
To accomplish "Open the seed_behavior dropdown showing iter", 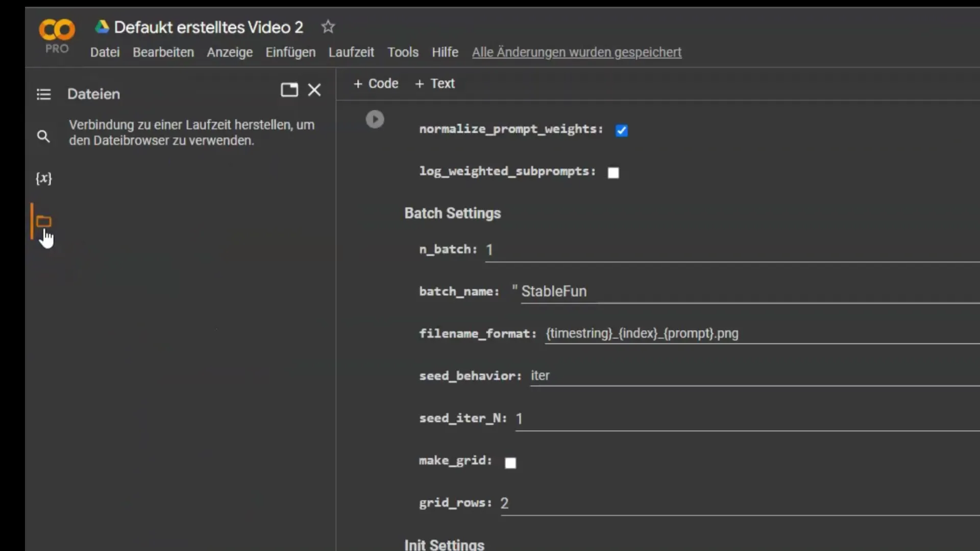I will (x=755, y=376).
